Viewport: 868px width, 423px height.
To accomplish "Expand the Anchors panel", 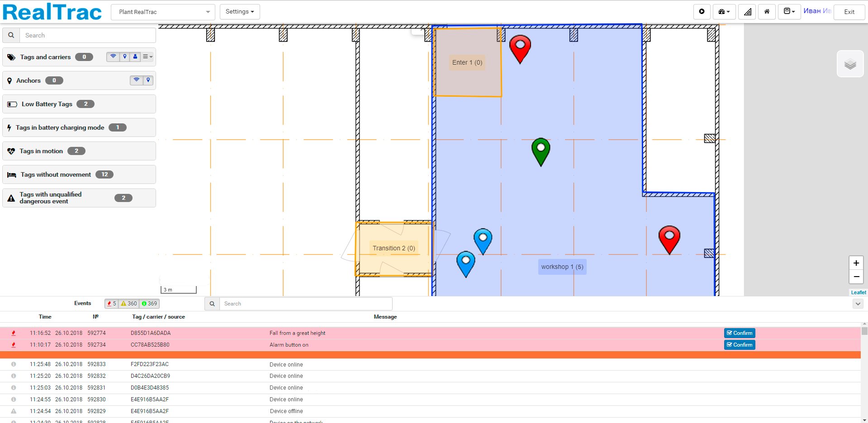I will click(79, 80).
